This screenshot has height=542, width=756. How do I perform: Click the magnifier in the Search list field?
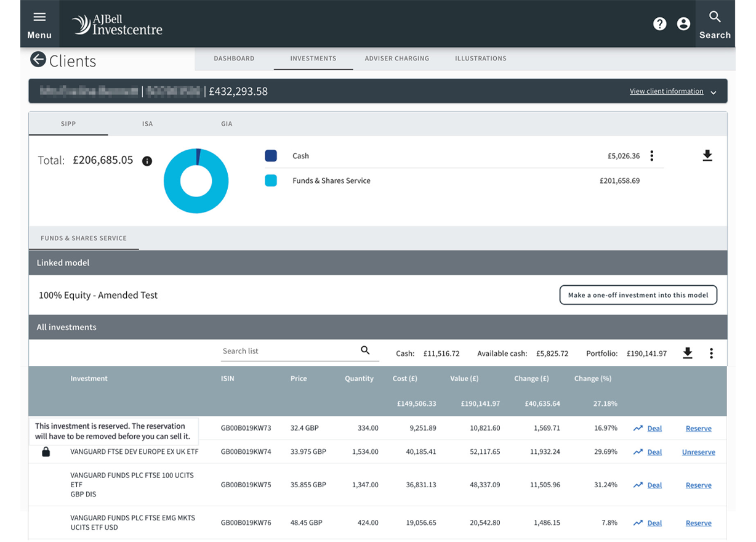click(x=366, y=350)
